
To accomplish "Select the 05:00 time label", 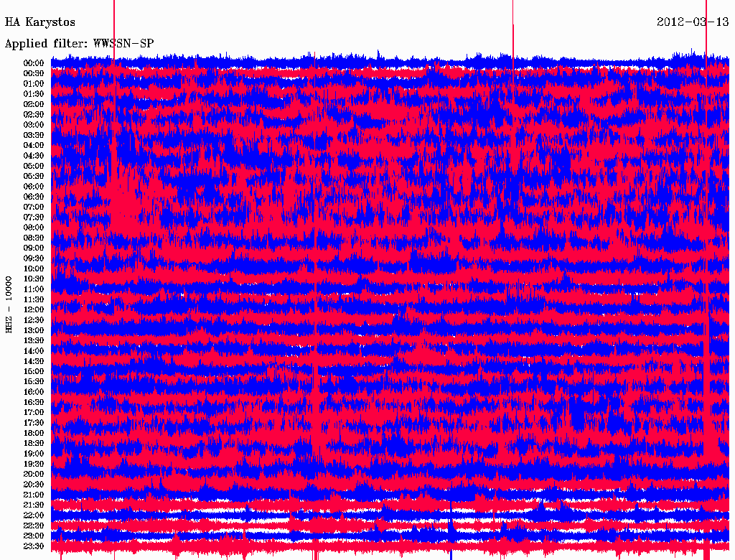I will point(34,166).
